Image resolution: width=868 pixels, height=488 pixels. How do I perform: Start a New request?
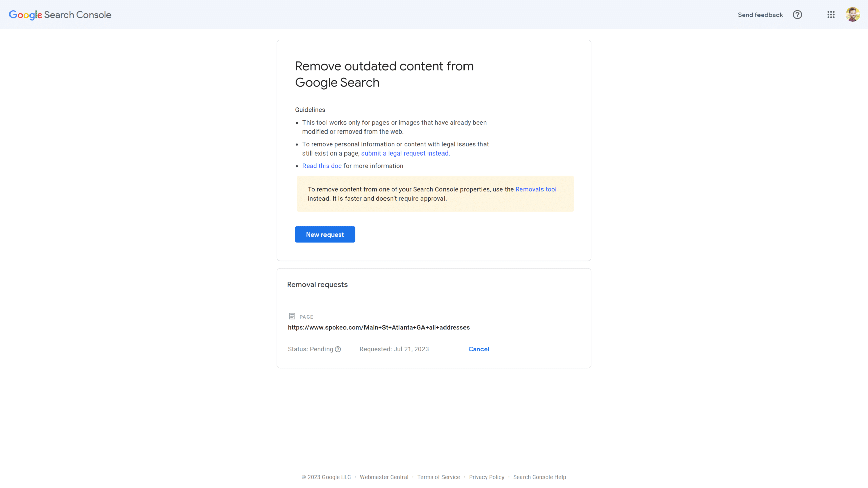coord(325,235)
